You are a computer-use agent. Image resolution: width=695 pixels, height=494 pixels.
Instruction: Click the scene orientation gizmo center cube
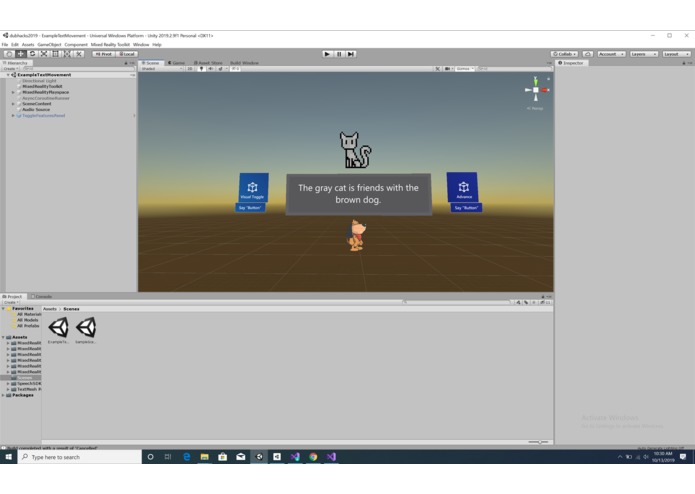(535, 90)
